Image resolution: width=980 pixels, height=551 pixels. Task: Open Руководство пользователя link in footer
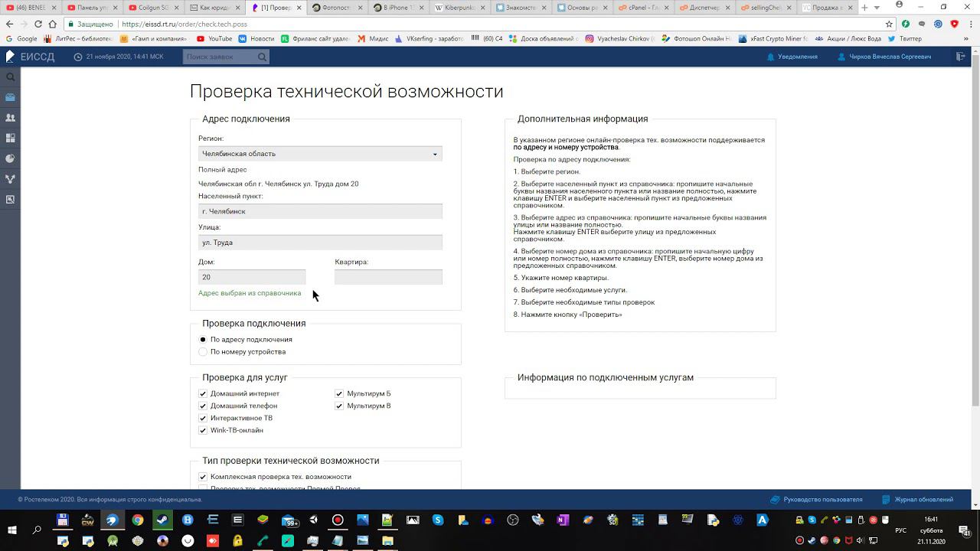point(818,500)
